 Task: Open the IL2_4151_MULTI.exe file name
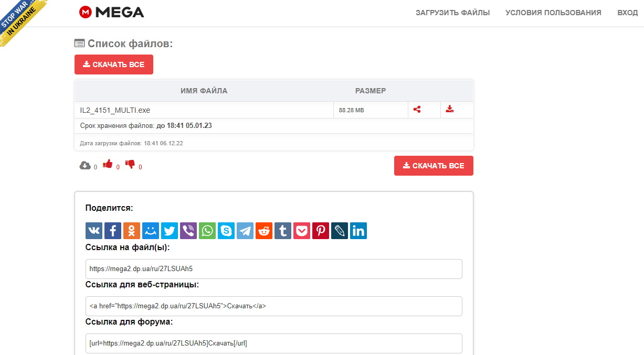pyautogui.click(x=115, y=110)
